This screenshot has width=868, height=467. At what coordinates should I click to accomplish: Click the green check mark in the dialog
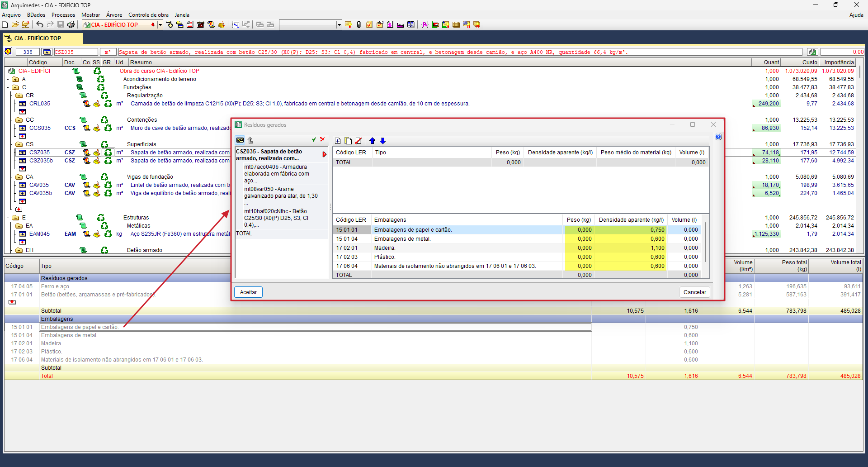tap(314, 139)
